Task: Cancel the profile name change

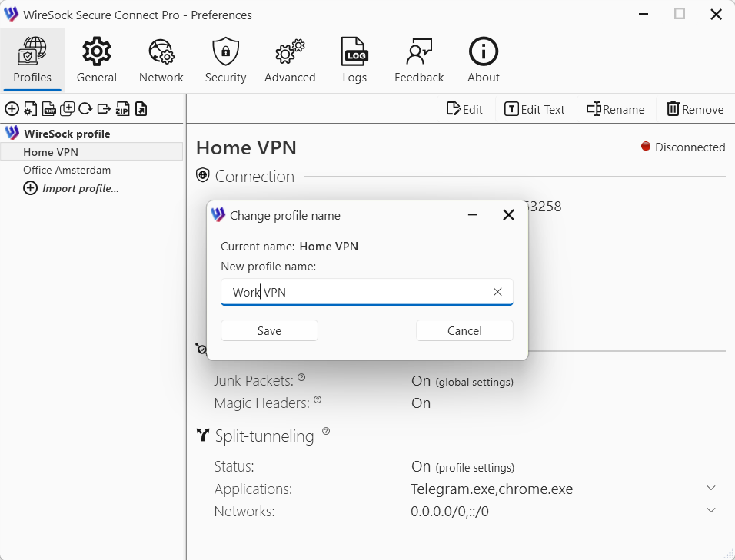Action: click(464, 331)
